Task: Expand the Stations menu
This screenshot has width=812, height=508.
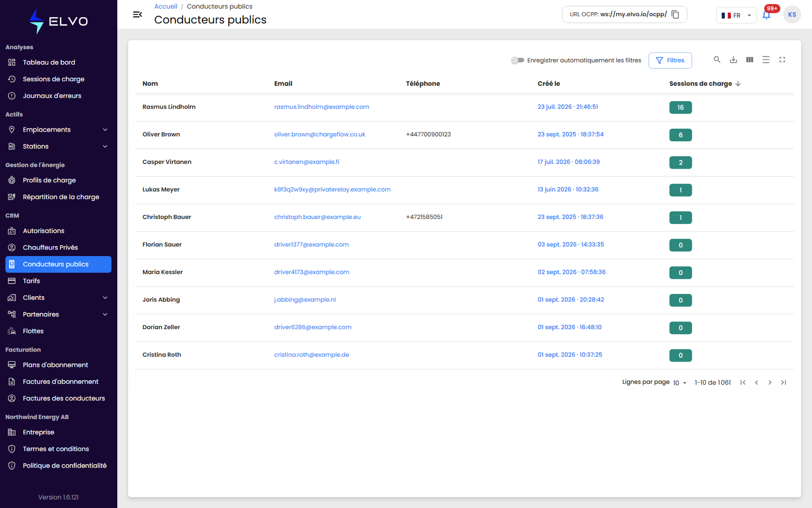Action: 58,147
